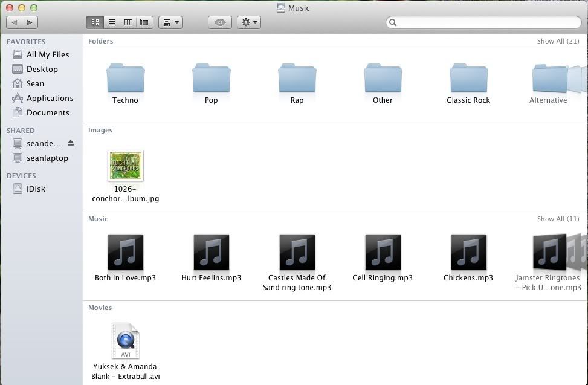Open the Action gear menu
Screen dimensions: 588x385
[x=248, y=22]
